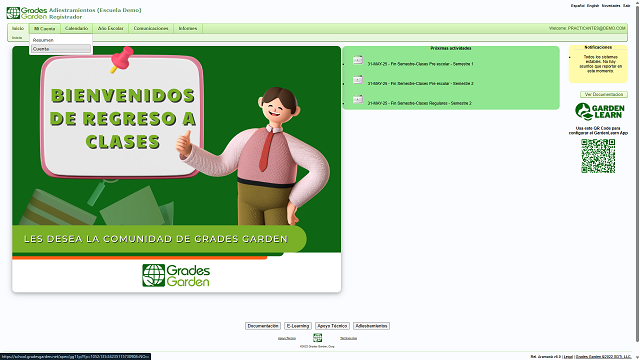Click the scrollbar up arrow

coord(637,2)
